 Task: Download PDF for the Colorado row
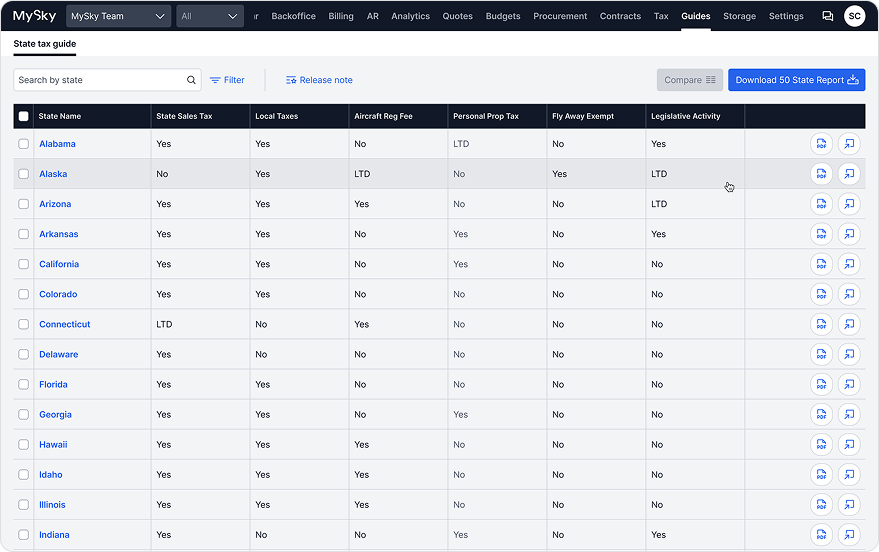pyautogui.click(x=821, y=294)
